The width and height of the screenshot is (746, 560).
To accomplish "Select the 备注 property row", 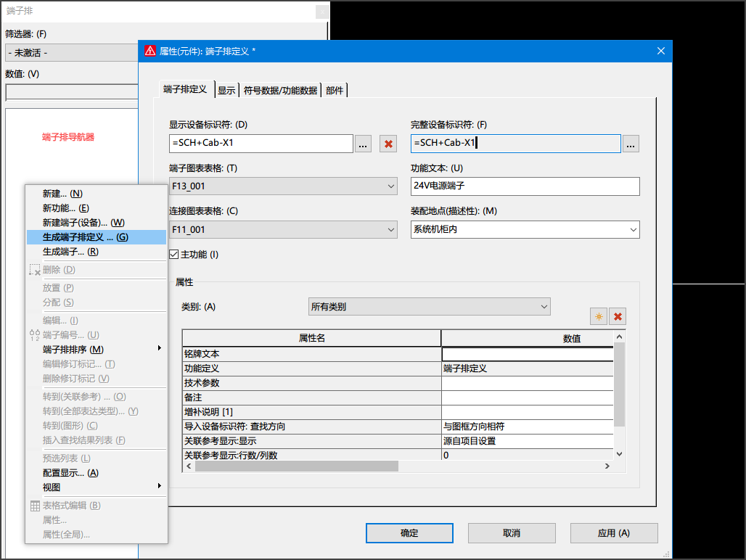I will [x=312, y=398].
